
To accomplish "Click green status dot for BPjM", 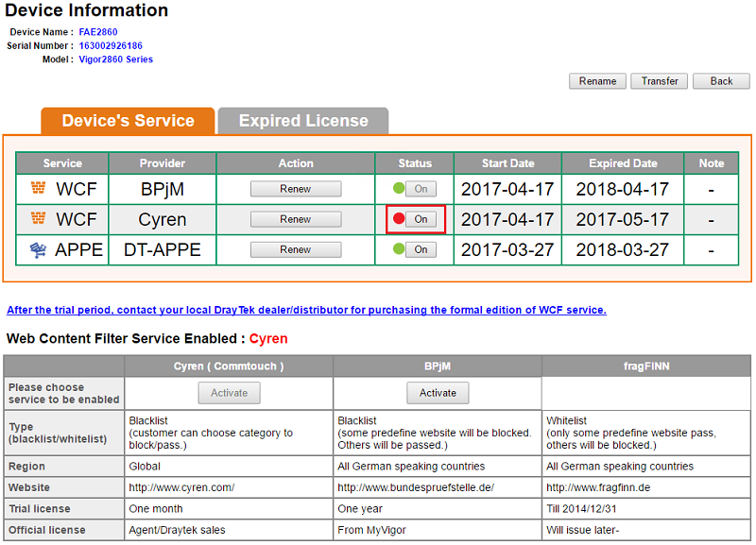I will tap(399, 188).
